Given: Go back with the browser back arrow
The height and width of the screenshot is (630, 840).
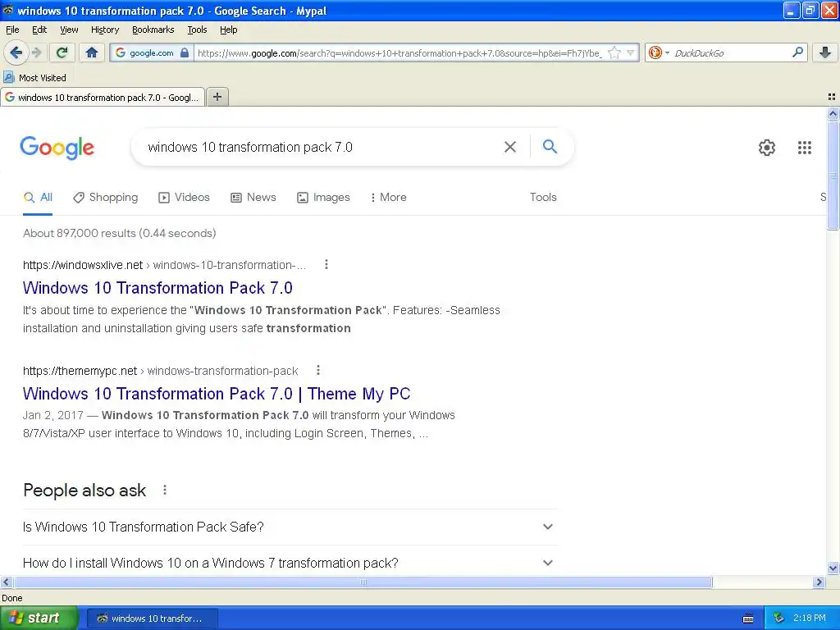Looking at the screenshot, I should click(16, 52).
